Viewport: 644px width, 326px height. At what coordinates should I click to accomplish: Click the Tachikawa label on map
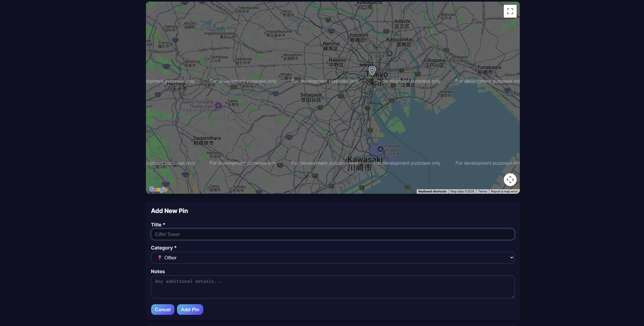219,59
